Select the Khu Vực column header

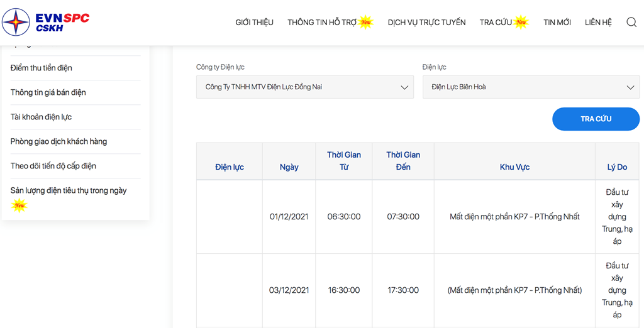tap(514, 167)
